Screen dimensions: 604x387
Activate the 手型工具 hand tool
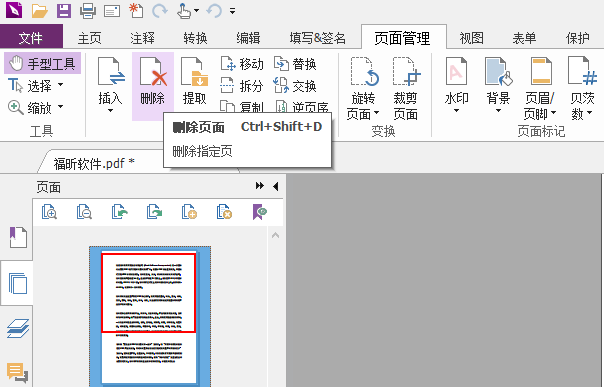[x=42, y=64]
